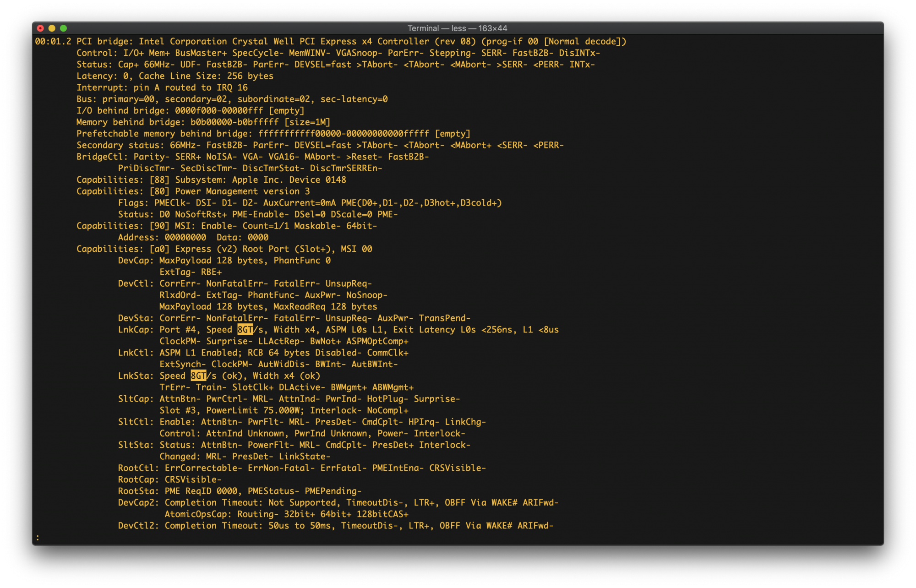Image resolution: width=916 pixels, height=588 pixels.
Task: Click the [88] Subsystem capabilities line
Action: [x=211, y=180]
